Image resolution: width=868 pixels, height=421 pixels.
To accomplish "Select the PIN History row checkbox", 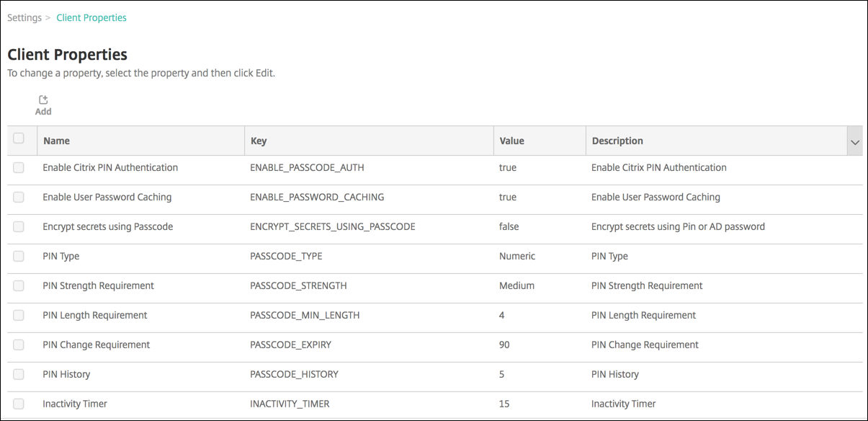I will (19, 375).
